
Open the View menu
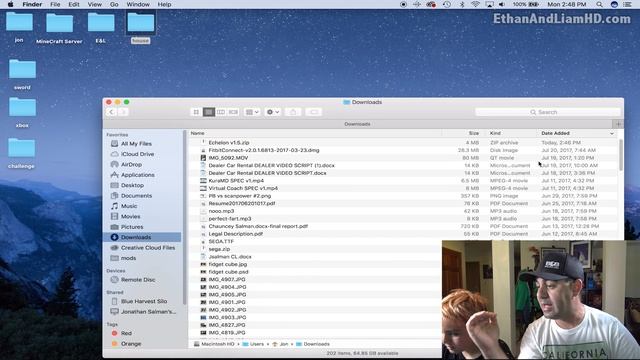click(x=95, y=4)
